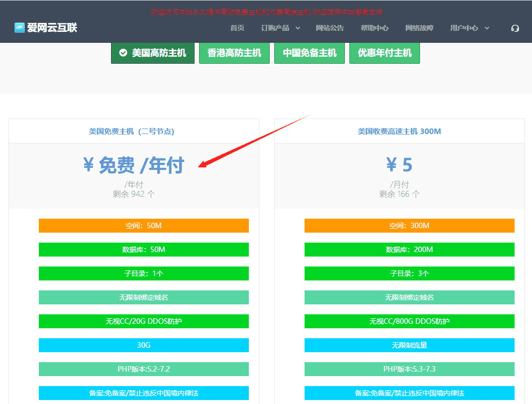Viewport: 532px width, 404px height.
Task: Switch to 香港高防主机 tab
Action: [234, 53]
